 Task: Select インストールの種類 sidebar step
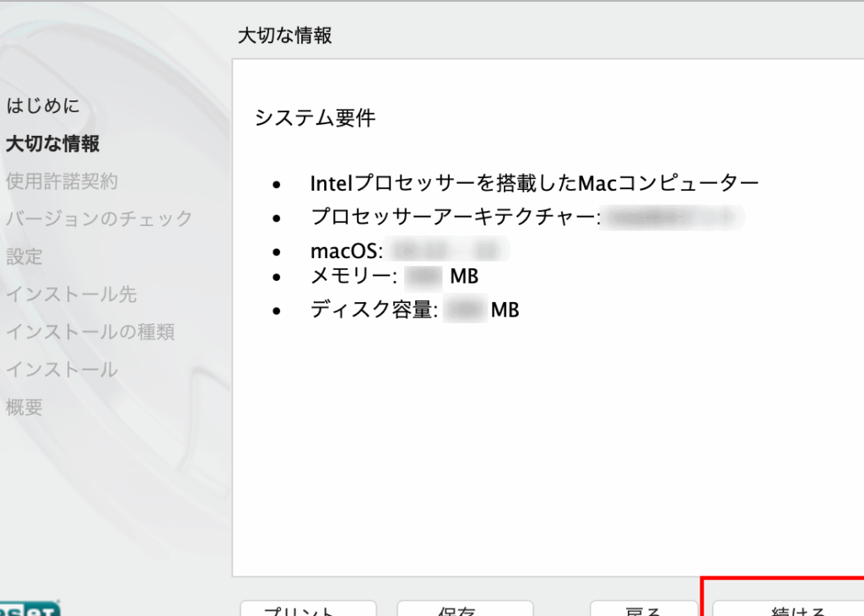point(89,332)
